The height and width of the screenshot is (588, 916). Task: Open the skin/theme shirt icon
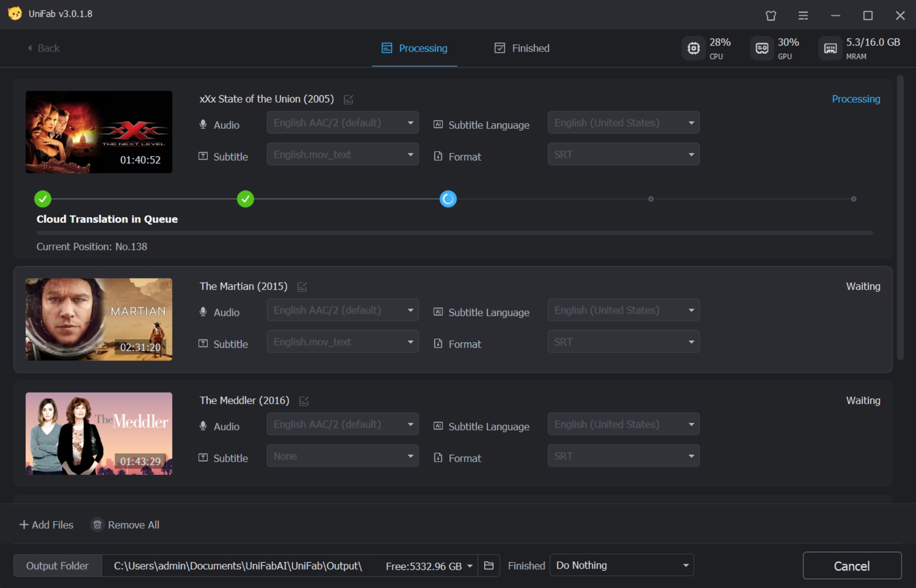coord(771,16)
